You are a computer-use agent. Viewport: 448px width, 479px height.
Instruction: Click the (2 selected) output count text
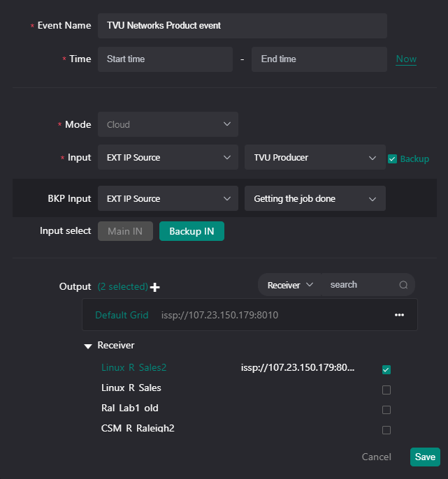coord(122,286)
